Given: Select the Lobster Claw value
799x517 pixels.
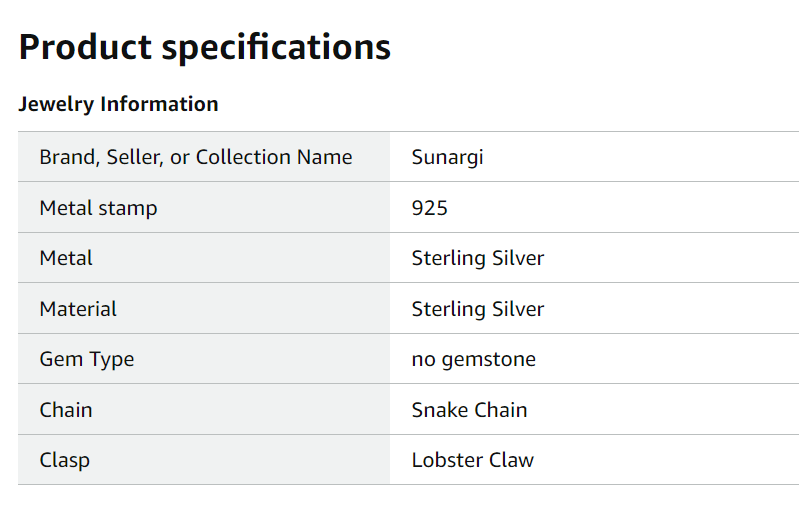Looking at the screenshot, I should (473, 460).
